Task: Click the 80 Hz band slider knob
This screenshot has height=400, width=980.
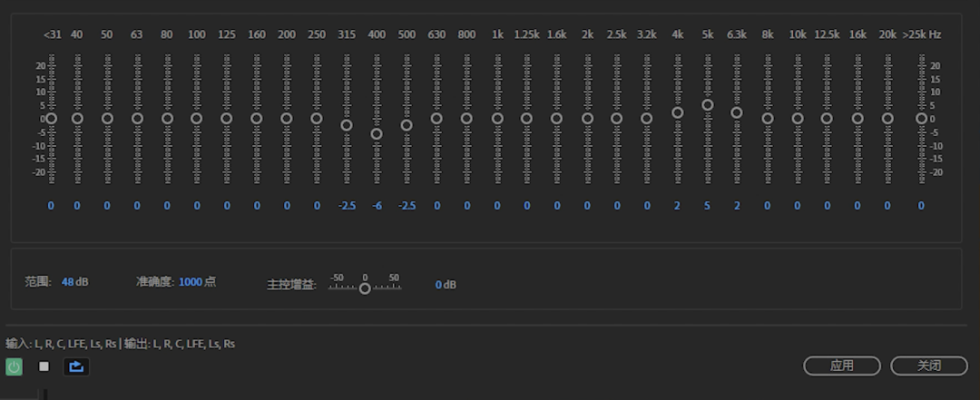Action: (168, 118)
